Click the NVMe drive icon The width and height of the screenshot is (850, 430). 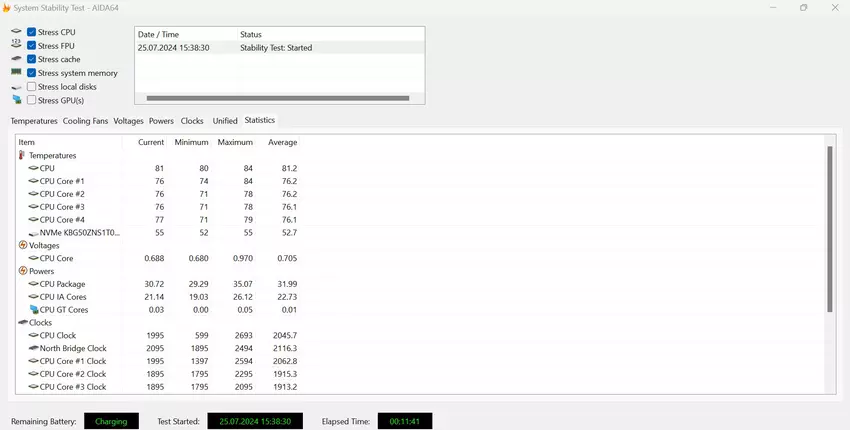33,233
